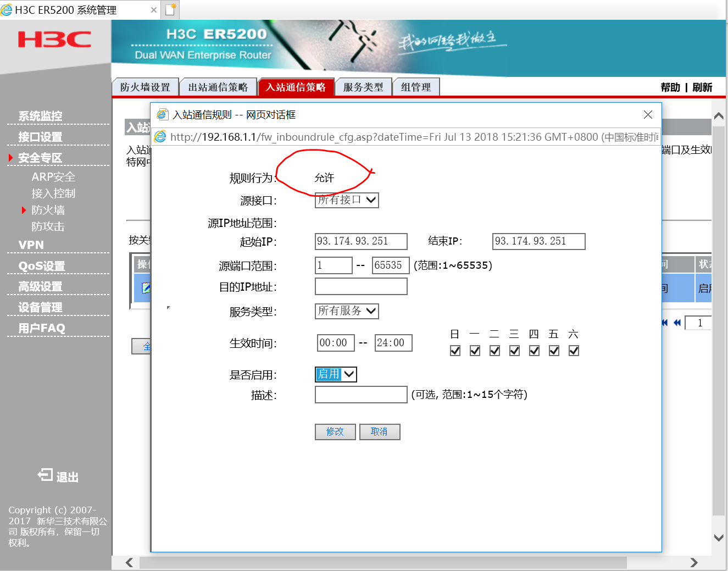Screen dimensions: 728x571
Task: Switch to the 出站通信策略 tab
Action: point(218,87)
